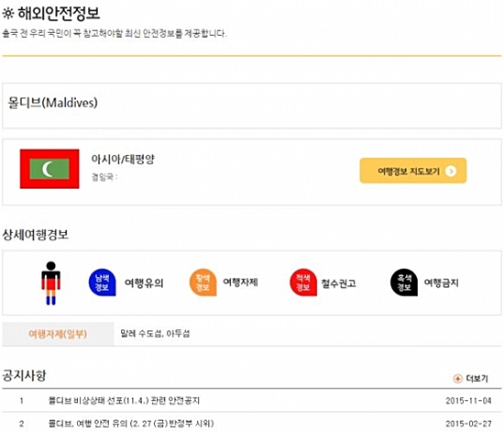Select the 여행자제(일부) tab
The width and height of the screenshot is (504, 432).
click(x=58, y=334)
